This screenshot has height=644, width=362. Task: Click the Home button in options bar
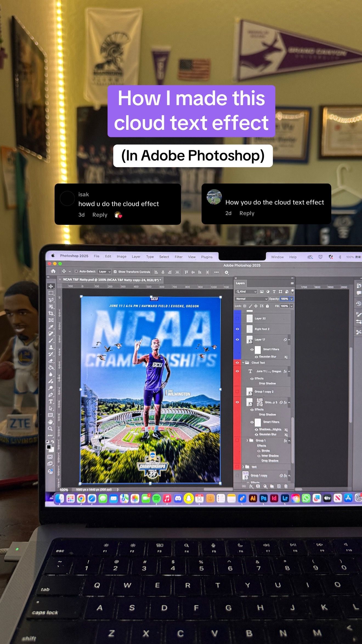point(53,271)
